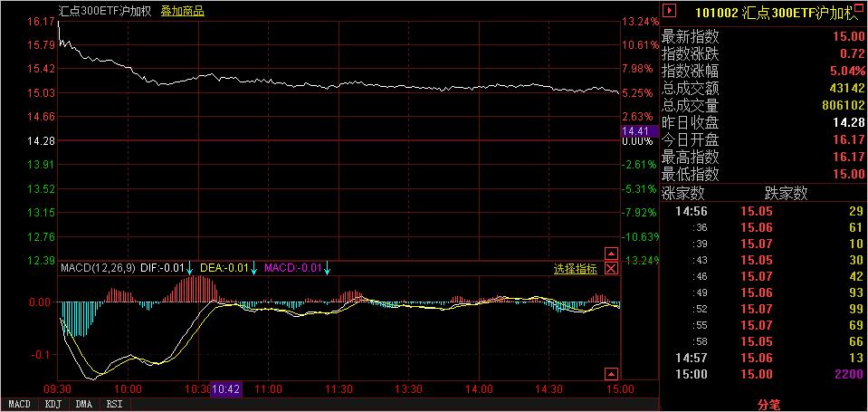The width and height of the screenshot is (868, 412).
Task: Select the 今日开盘 row label
Action: (x=691, y=139)
